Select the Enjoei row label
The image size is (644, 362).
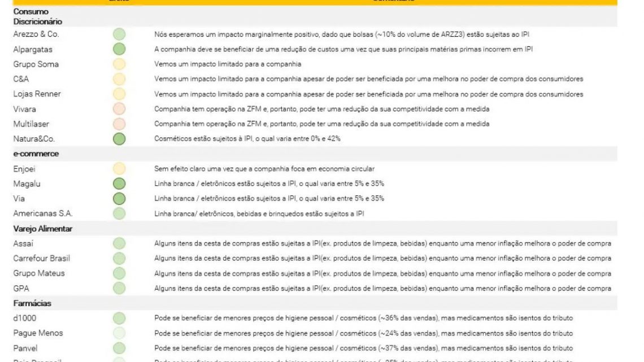(x=24, y=169)
